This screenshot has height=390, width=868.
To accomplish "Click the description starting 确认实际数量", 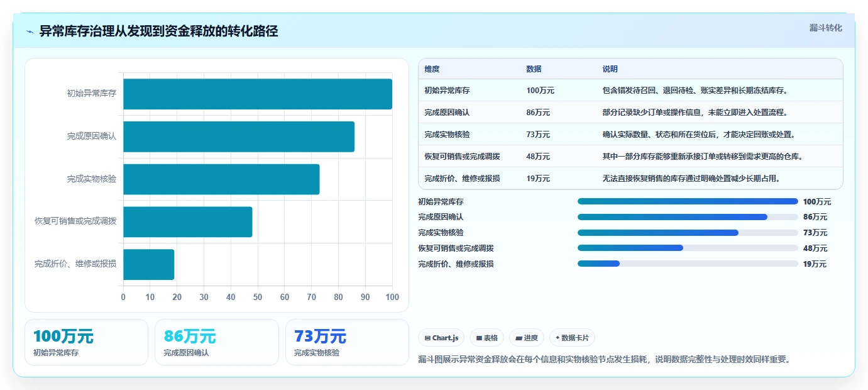I will click(699, 135).
